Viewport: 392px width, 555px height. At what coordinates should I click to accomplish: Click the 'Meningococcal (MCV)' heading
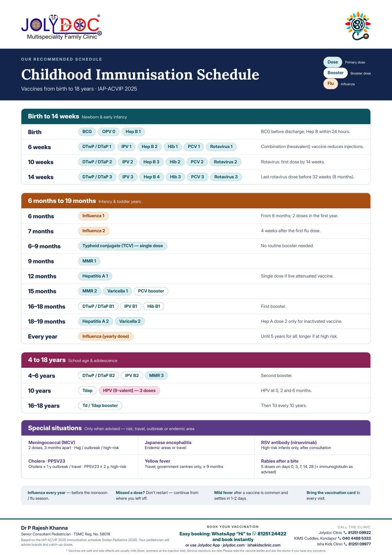[x=52, y=442]
